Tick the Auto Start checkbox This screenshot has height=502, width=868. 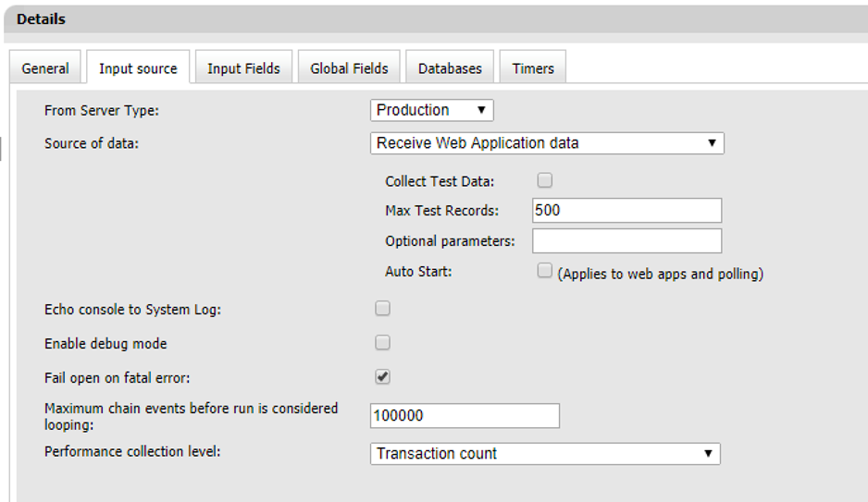545,271
